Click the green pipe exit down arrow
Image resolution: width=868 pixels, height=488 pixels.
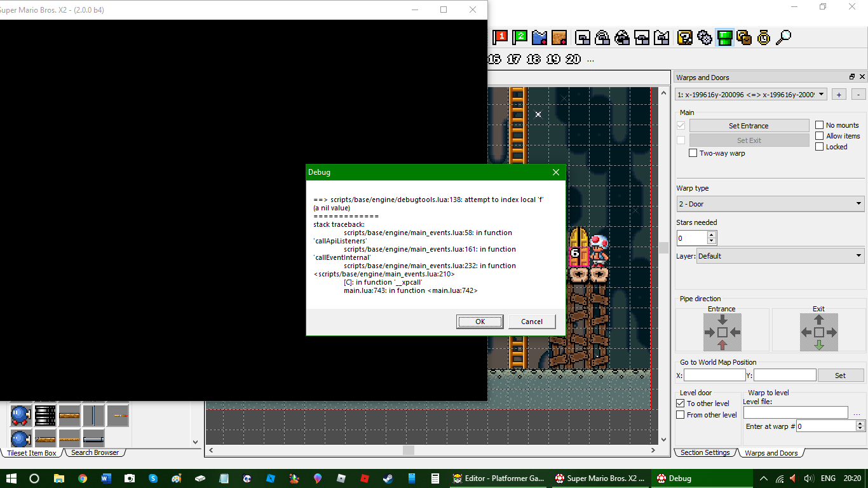coord(818,345)
